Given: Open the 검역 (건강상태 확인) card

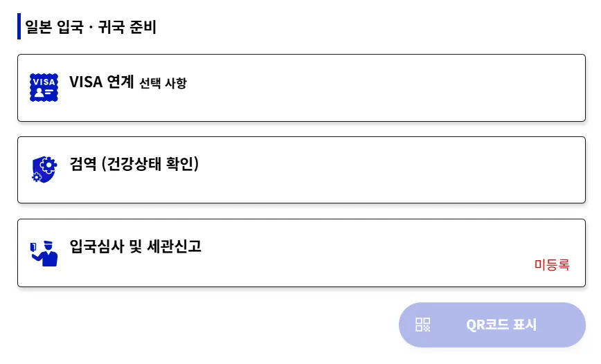Looking at the screenshot, I should (x=301, y=170).
